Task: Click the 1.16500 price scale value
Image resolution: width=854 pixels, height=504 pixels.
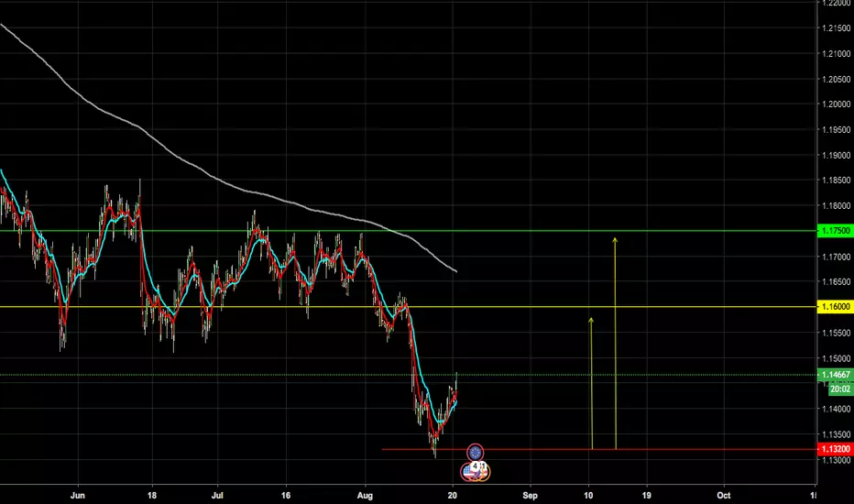Action: coord(837,281)
